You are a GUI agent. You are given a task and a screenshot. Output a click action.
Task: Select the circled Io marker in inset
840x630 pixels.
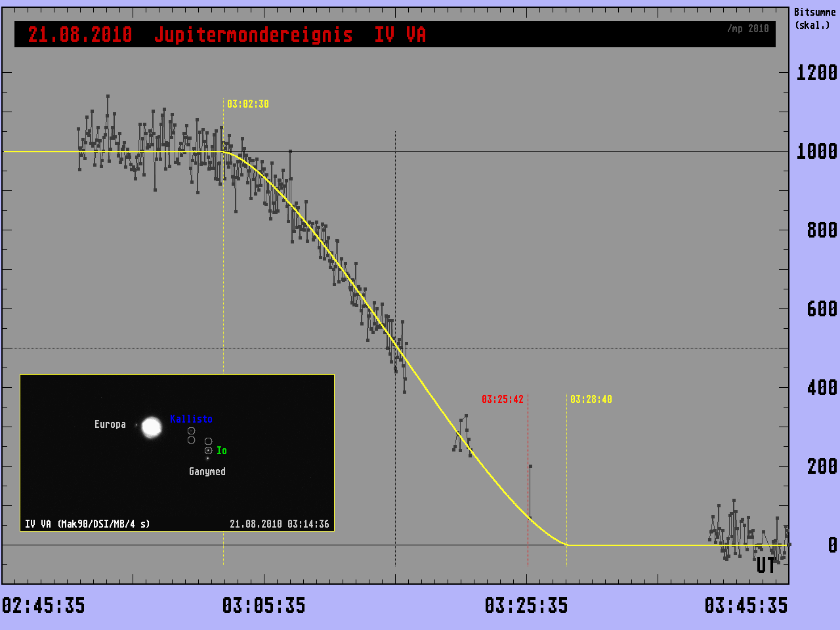point(208,451)
